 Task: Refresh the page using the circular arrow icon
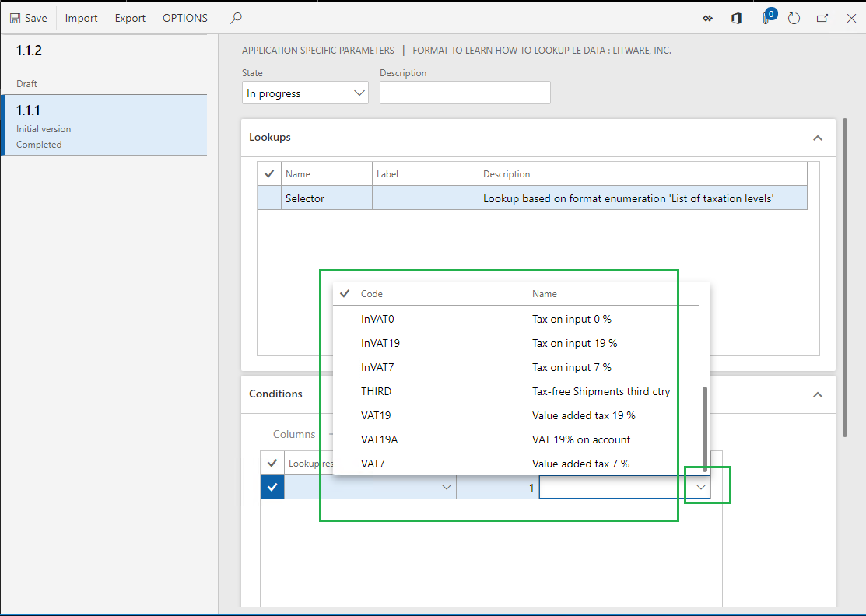click(794, 17)
